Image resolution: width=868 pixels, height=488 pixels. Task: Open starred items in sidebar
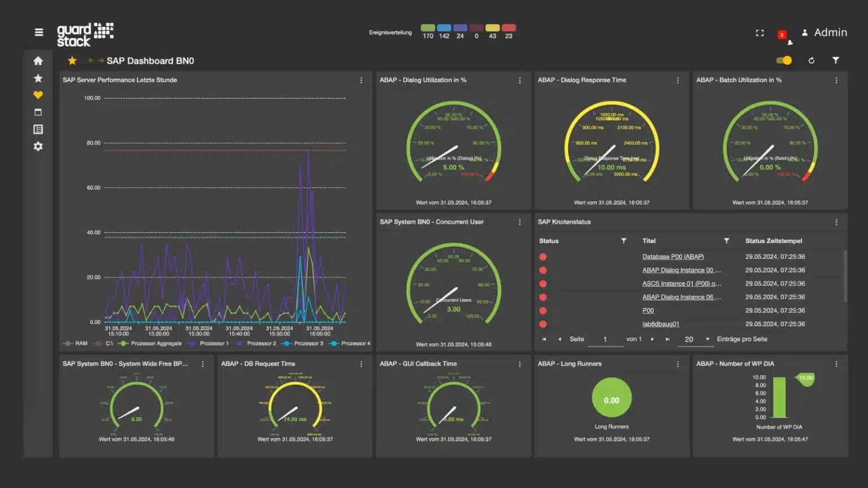(x=38, y=78)
